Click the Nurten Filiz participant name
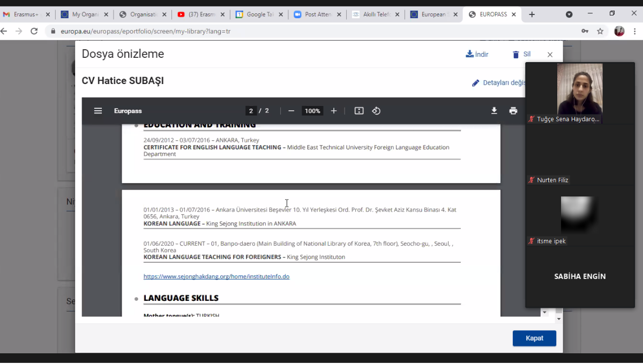The width and height of the screenshot is (643, 364). click(x=552, y=180)
